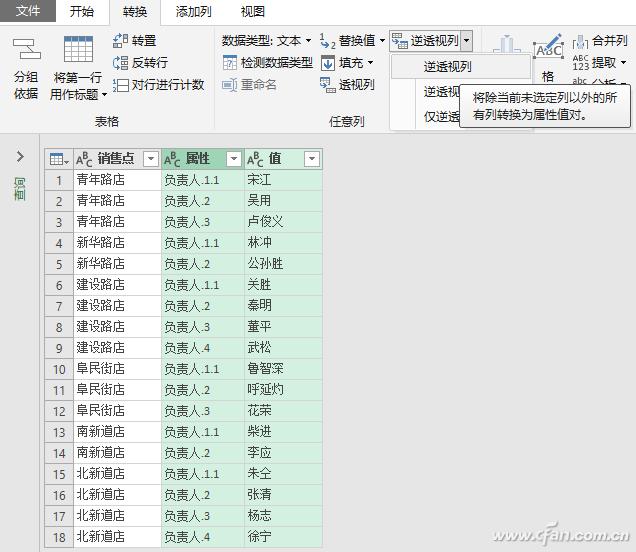The height and width of the screenshot is (552, 636).
Task: Open the 值 column filter dropdown
Action: (312, 159)
